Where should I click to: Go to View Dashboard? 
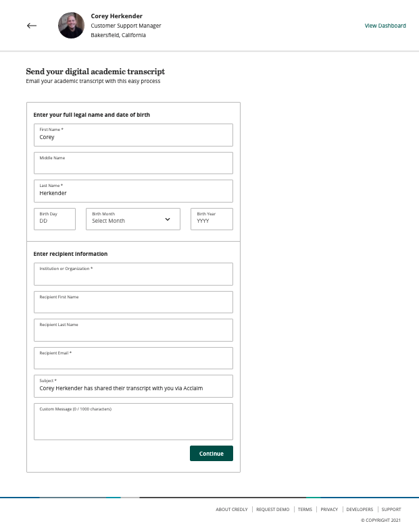tap(385, 26)
